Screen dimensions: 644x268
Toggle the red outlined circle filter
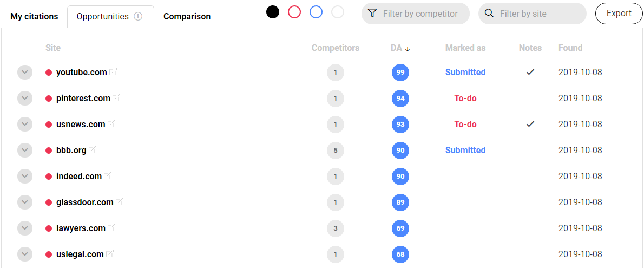coord(294,12)
